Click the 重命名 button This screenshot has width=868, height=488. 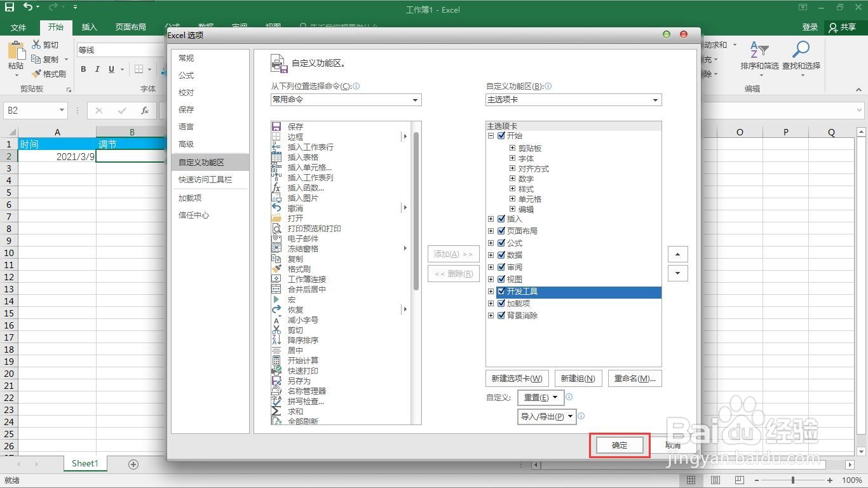[635, 378]
